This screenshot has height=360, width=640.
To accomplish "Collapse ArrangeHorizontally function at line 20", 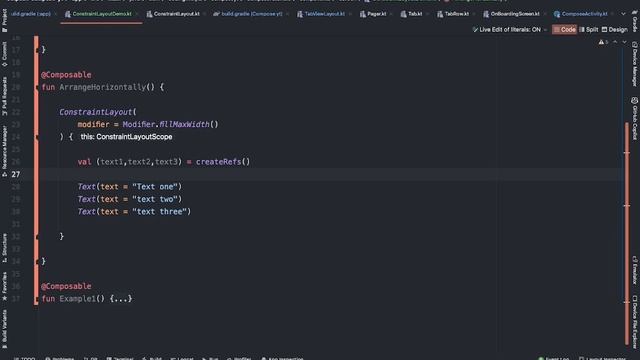I will coord(37,87).
